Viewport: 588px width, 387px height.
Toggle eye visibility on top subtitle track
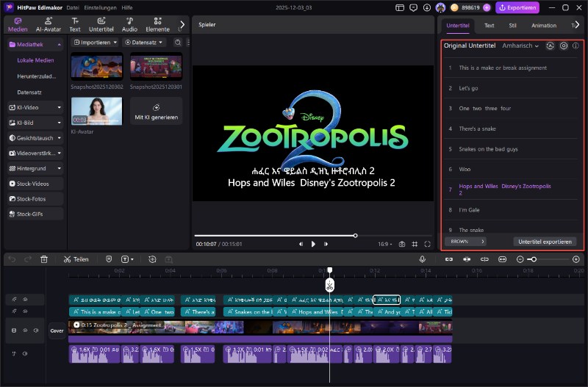[24, 300]
